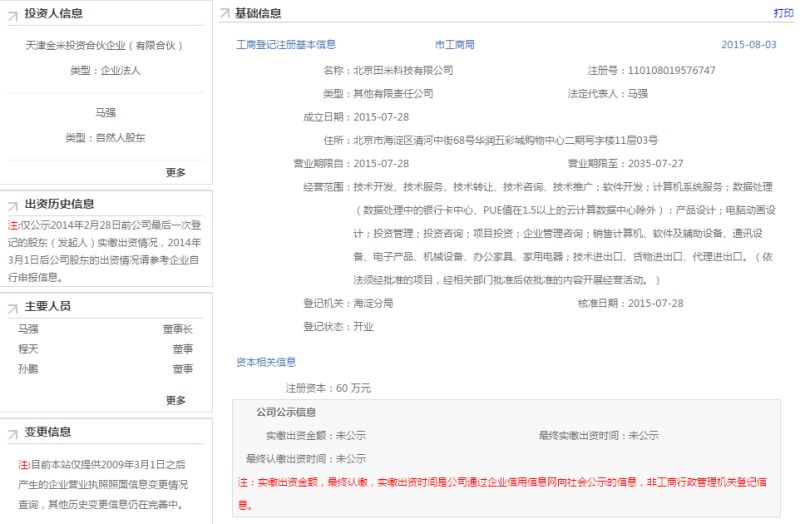Click registration authority 海淀分局

coord(373,303)
